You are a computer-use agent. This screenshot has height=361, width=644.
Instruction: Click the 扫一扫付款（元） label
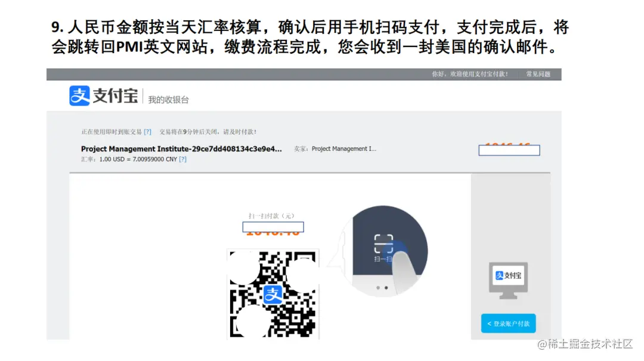tap(271, 216)
